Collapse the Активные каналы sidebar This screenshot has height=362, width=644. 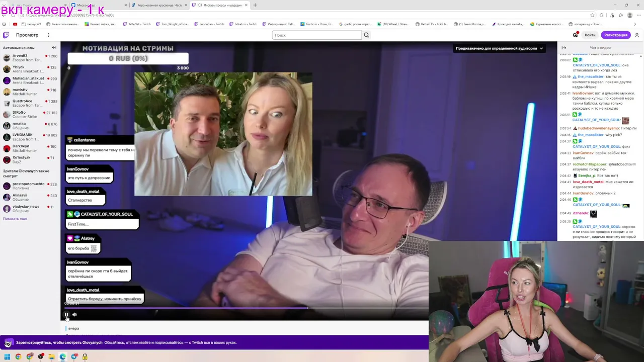click(x=54, y=48)
